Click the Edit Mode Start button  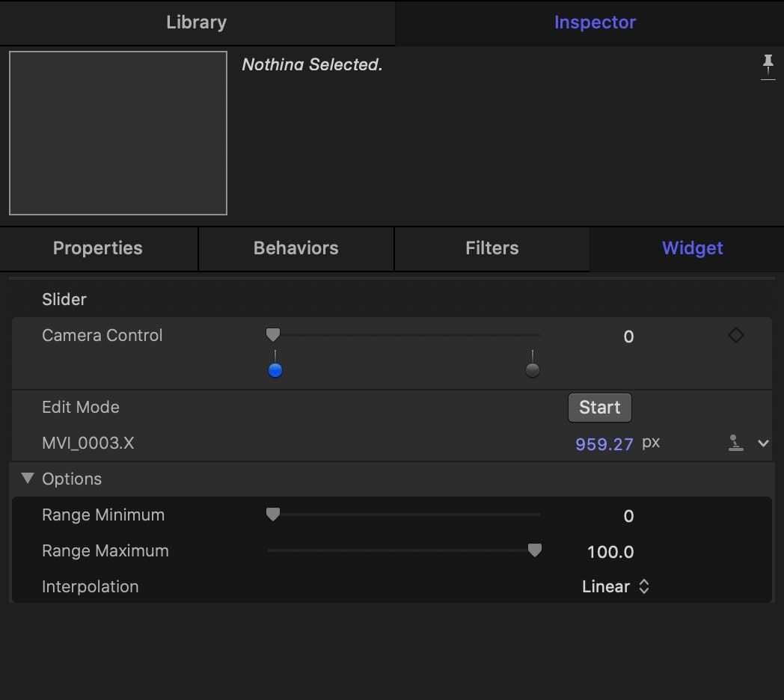[x=599, y=408]
